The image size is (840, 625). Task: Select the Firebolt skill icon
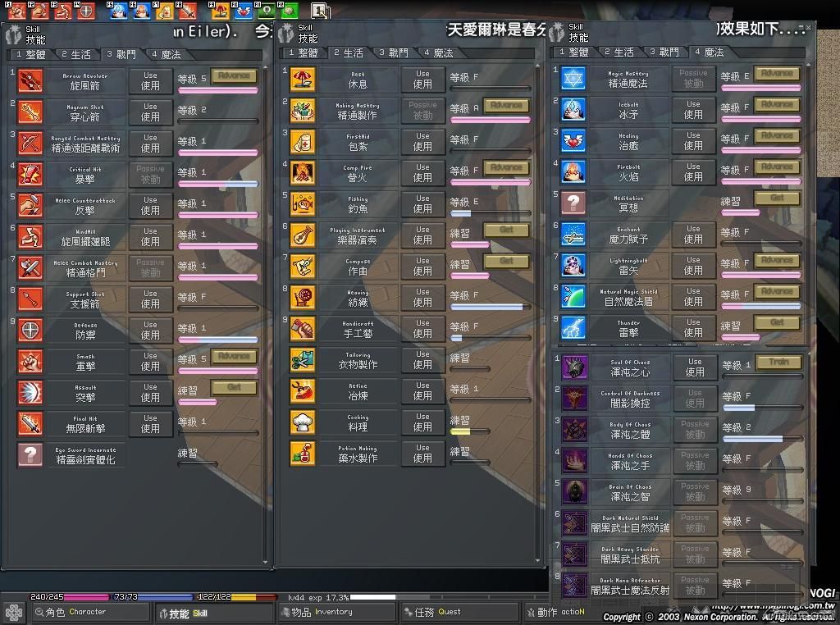coord(573,172)
